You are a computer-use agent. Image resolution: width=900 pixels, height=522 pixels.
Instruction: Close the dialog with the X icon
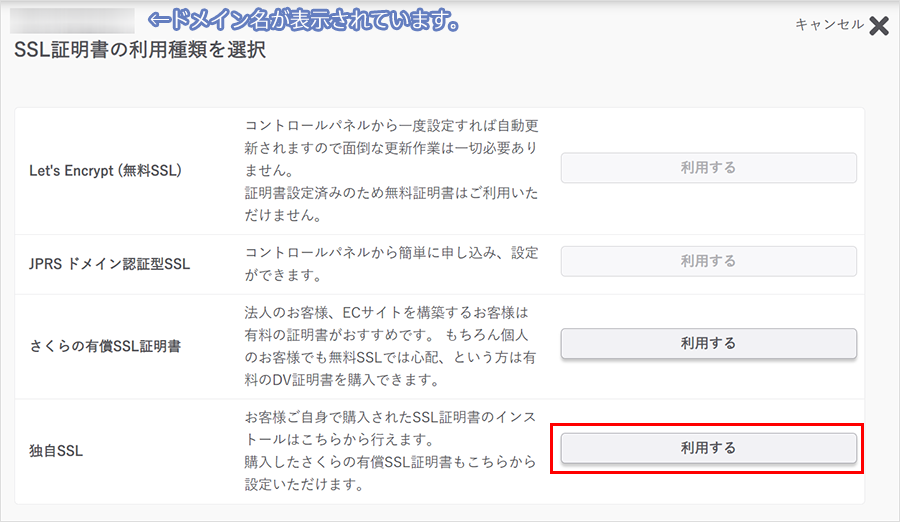878,26
